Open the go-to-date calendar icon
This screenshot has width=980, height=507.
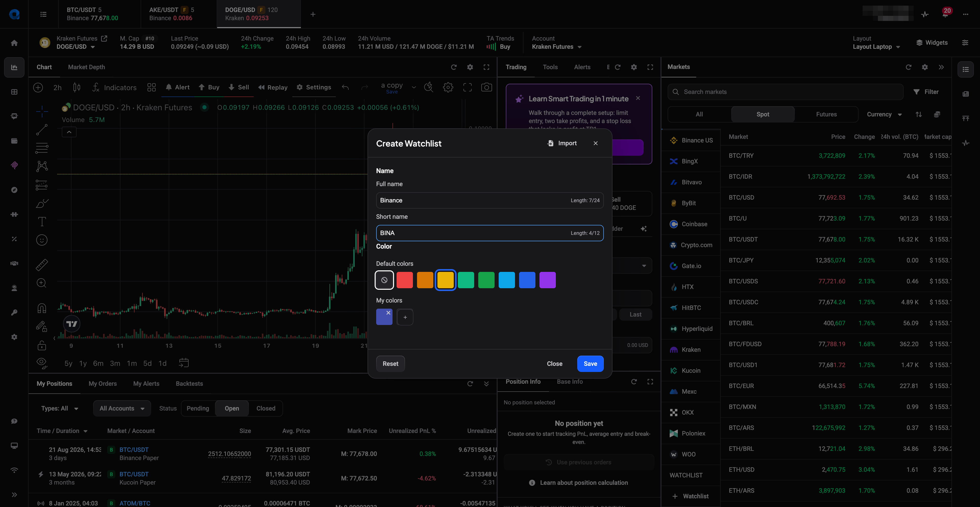click(184, 363)
